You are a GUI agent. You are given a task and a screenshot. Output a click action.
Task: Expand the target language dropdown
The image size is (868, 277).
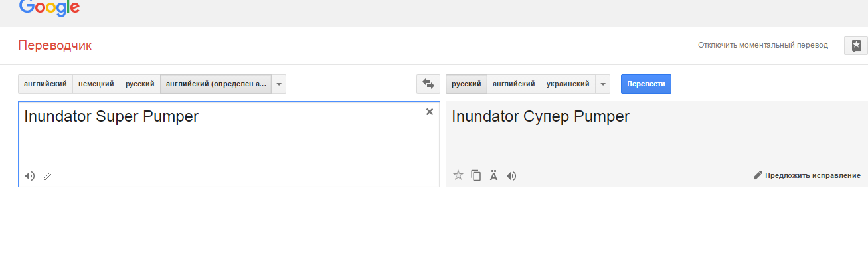(x=602, y=84)
